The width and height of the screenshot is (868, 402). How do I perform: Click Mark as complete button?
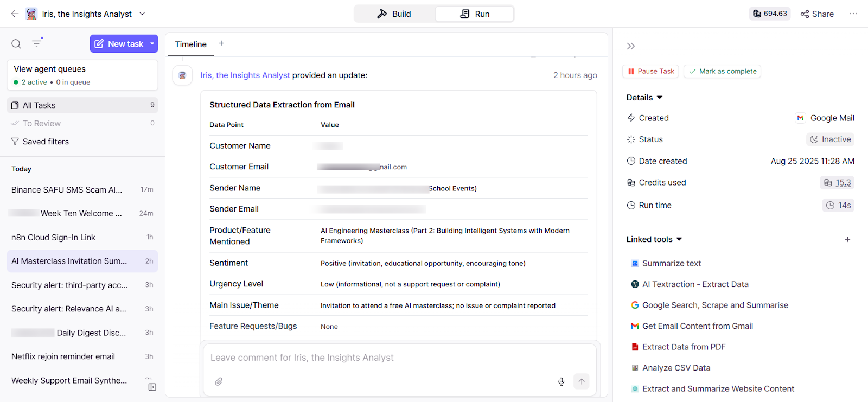click(722, 71)
